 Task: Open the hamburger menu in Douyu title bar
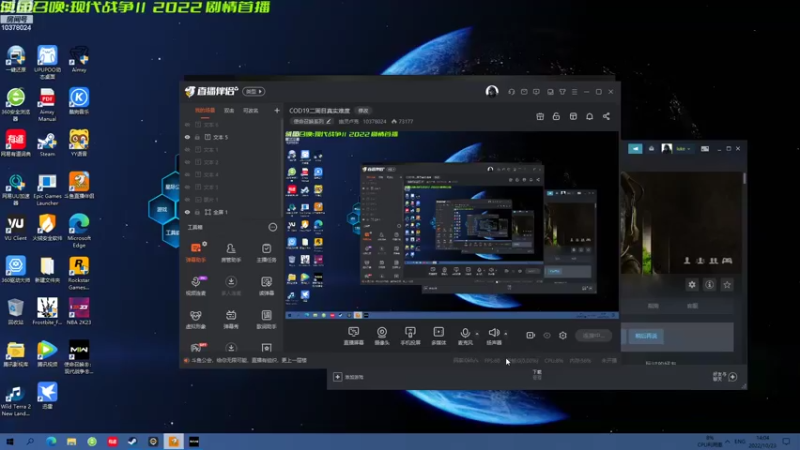tap(574, 92)
